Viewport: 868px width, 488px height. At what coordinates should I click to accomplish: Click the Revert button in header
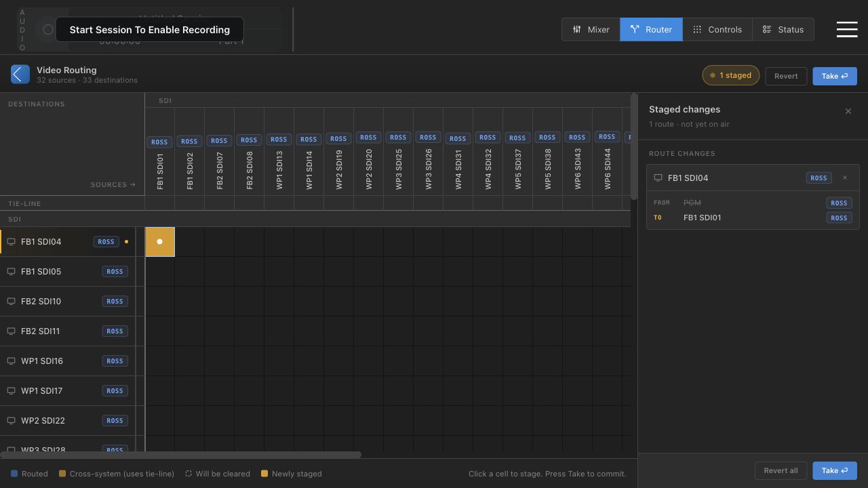pyautogui.click(x=786, y=76)
